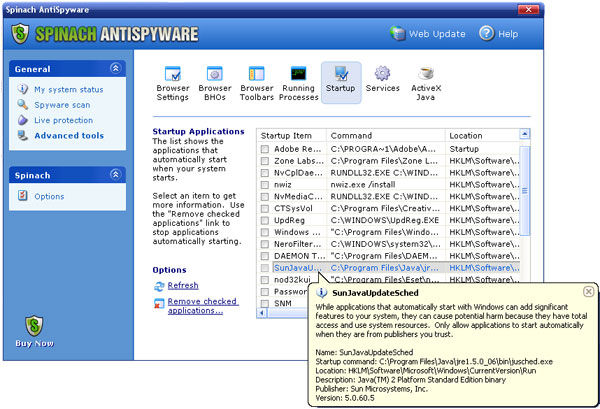Click the Buy Now label
600x409 pixels.
[x=34, y=343]
